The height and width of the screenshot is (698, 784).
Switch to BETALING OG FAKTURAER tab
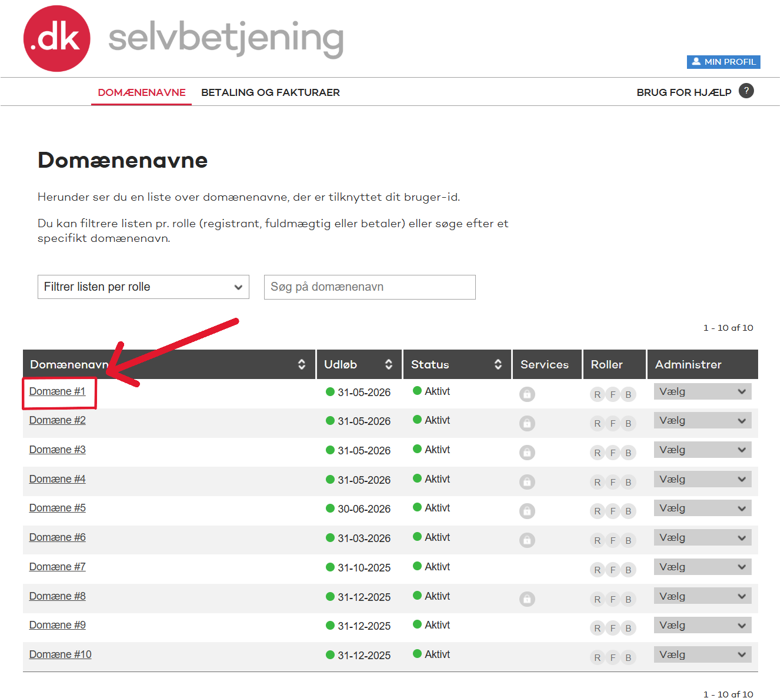click(271, 92)
